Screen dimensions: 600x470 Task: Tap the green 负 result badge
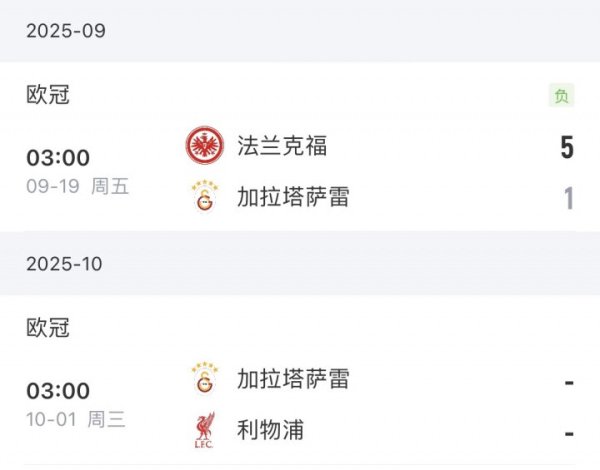pos(562,96)
